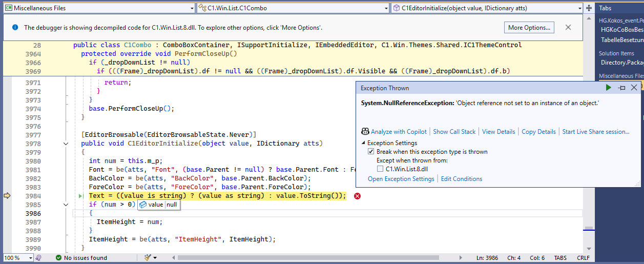Enable the C1.Win.List.8.dll exception checkbox

click(x=380, y=169)
